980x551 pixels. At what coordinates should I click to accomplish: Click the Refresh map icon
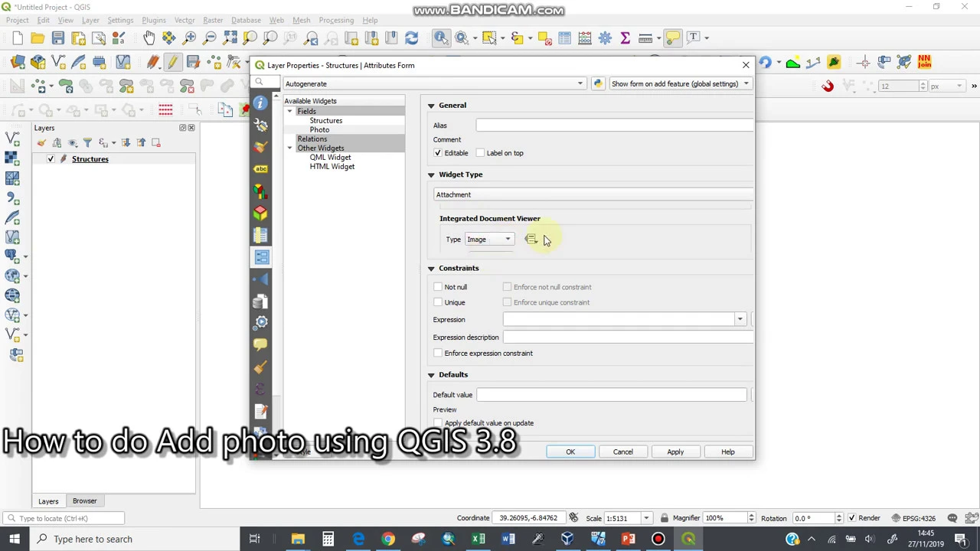pos(411,37)
